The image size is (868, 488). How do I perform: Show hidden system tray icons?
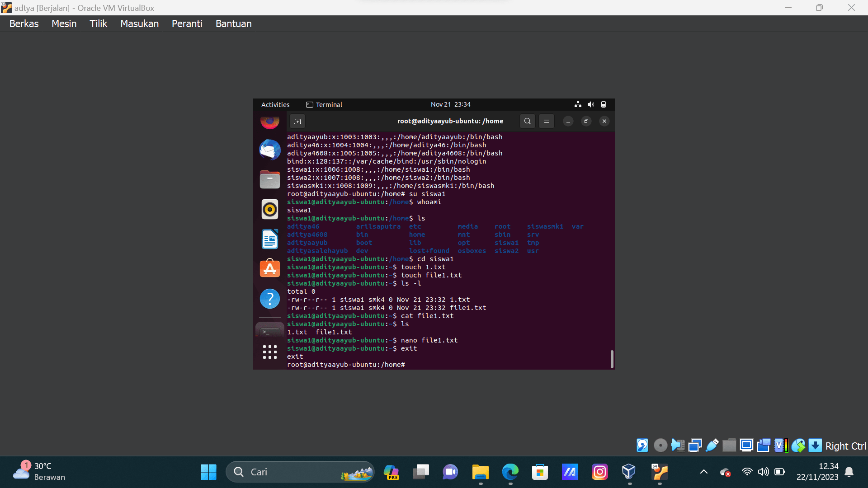point(704,472)
